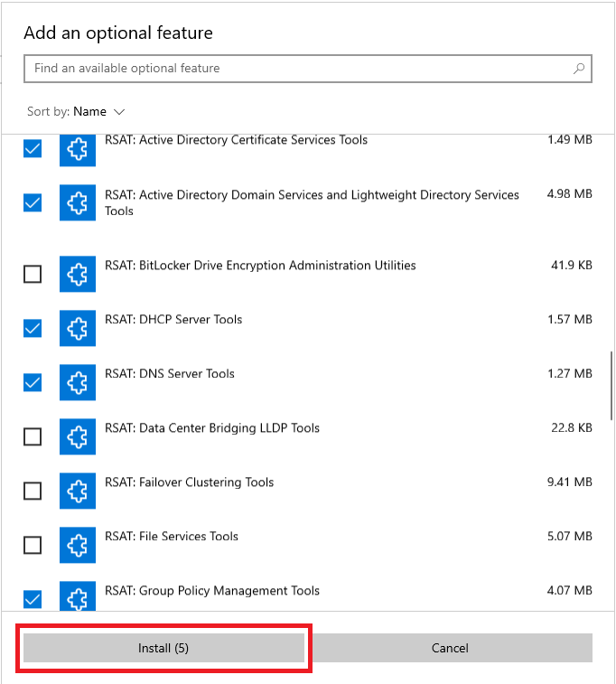
Task: Click the RSAT Active Directory Certificate Services icon
Action: point(78,149)
